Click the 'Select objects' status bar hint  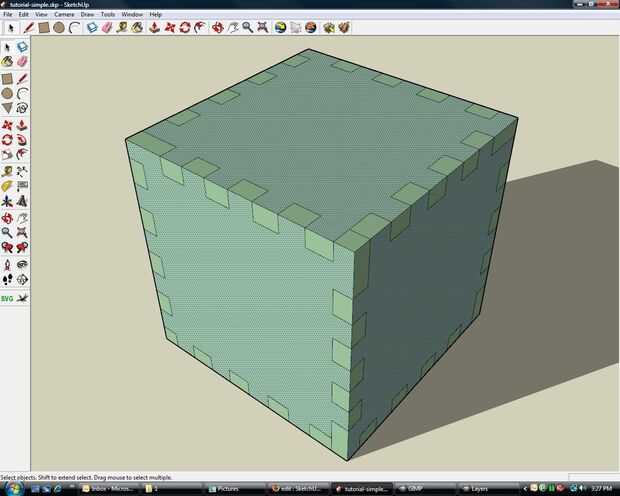tap(86, 477)
